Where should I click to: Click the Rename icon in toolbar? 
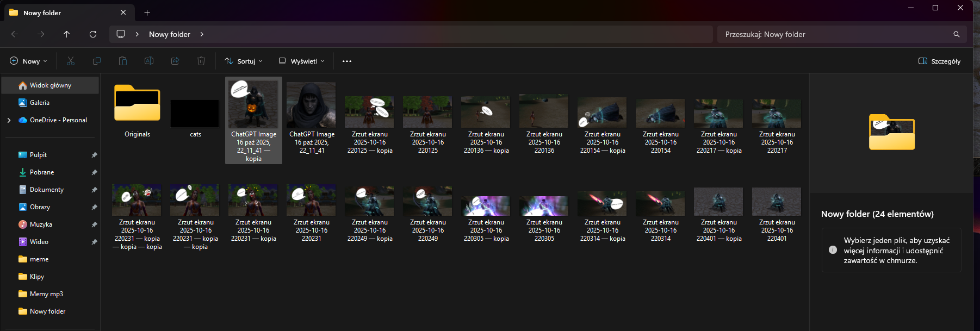149,61
